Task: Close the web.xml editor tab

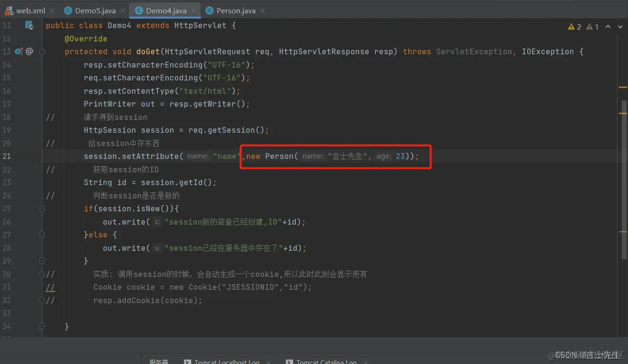Action: 52,10
